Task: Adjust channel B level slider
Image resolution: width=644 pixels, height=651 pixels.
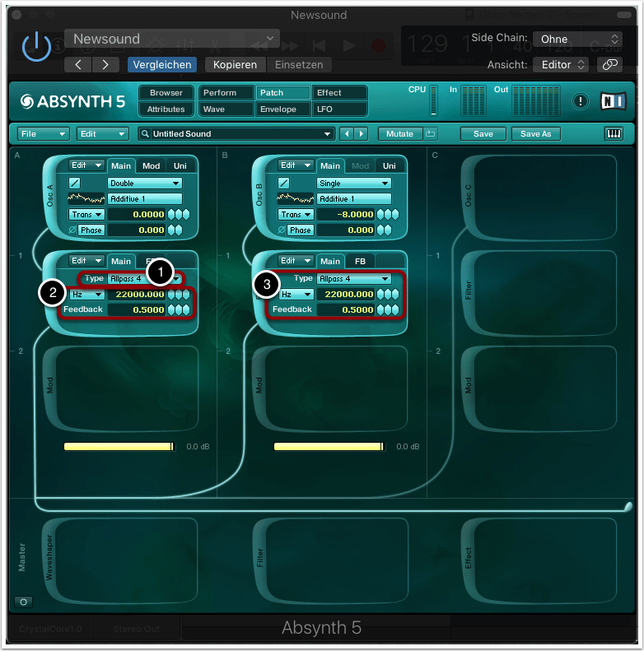Action: 329,446
